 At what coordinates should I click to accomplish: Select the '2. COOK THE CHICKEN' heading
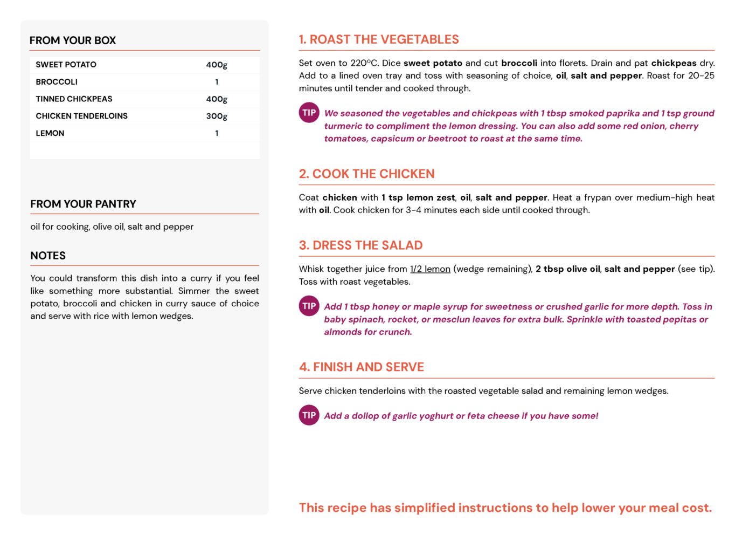[366, 174]
